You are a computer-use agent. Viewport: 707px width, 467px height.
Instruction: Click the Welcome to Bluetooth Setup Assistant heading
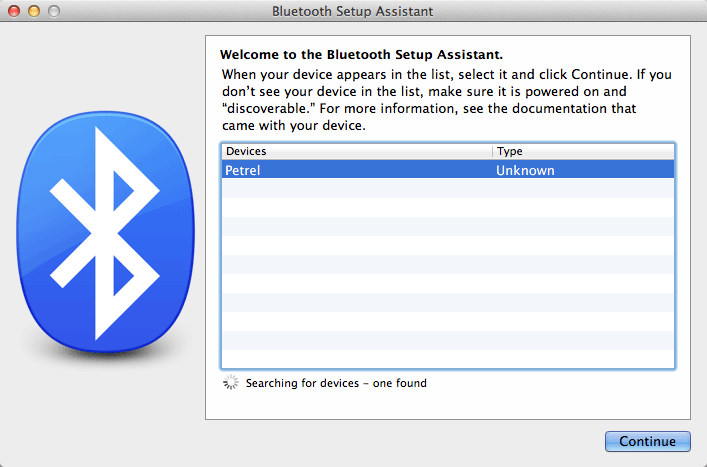click(361, 55)
